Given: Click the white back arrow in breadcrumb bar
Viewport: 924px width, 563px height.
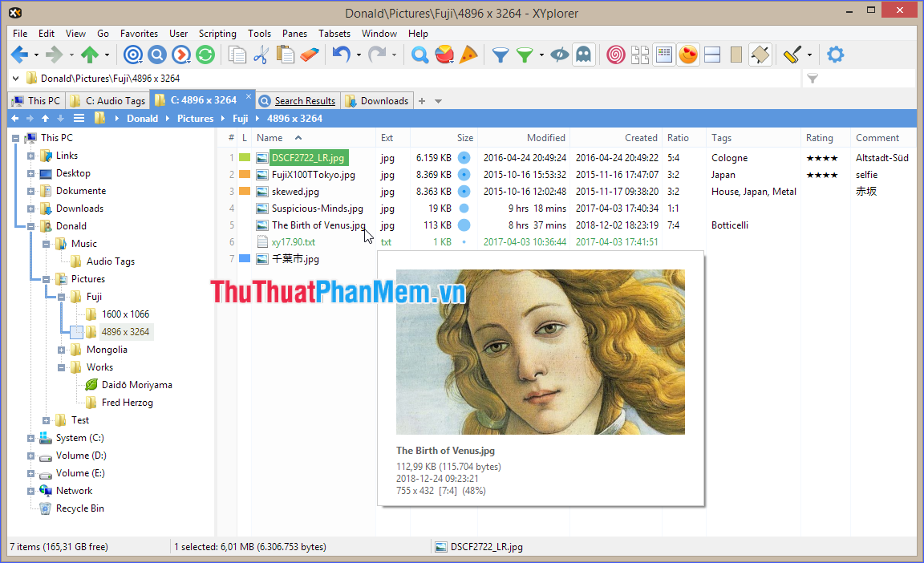Looking at the screenshot, I should [14, 119].
